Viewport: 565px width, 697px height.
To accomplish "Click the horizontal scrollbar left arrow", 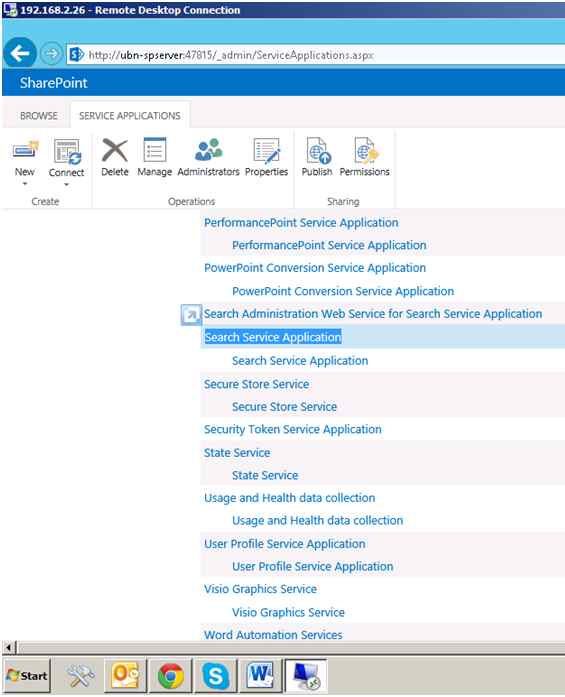I will coord(10,647).
